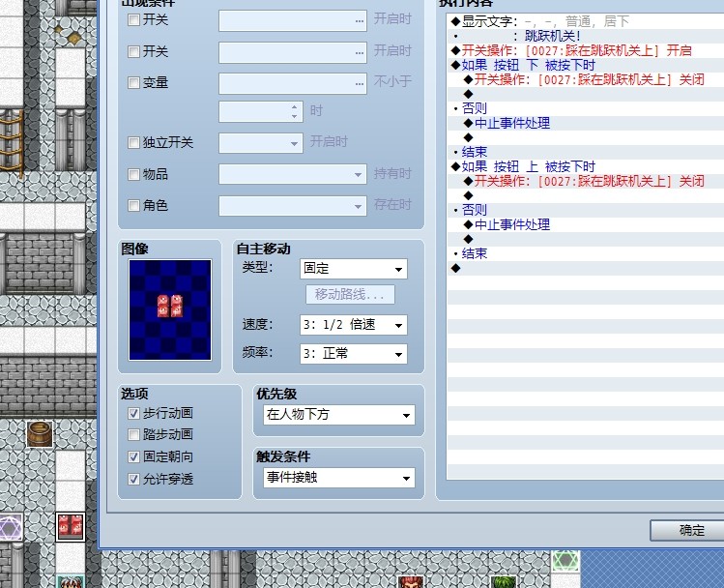Select first 开关操作 [0027] 关闭 line
The image size is (724, 588).
pos(585,79)
